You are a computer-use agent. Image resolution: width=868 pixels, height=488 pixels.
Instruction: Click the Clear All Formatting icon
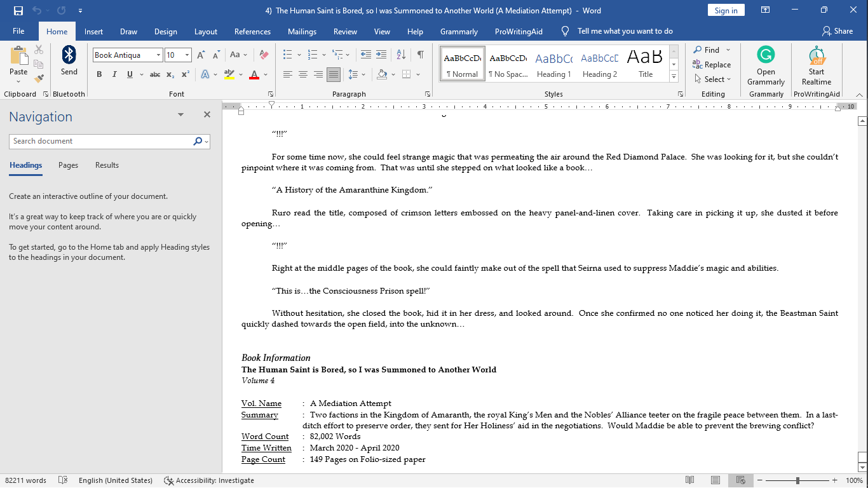pyautogui.click(x=264, y=55)
